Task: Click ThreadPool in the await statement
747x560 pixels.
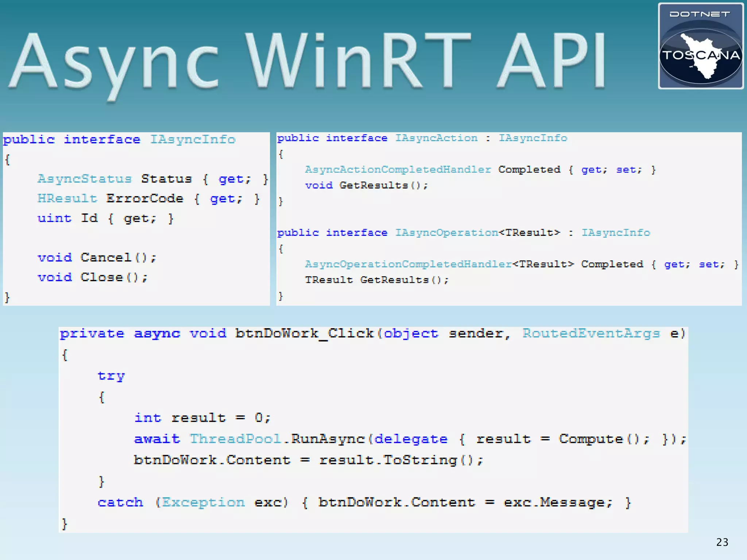Action: click(x=235, y=439)
